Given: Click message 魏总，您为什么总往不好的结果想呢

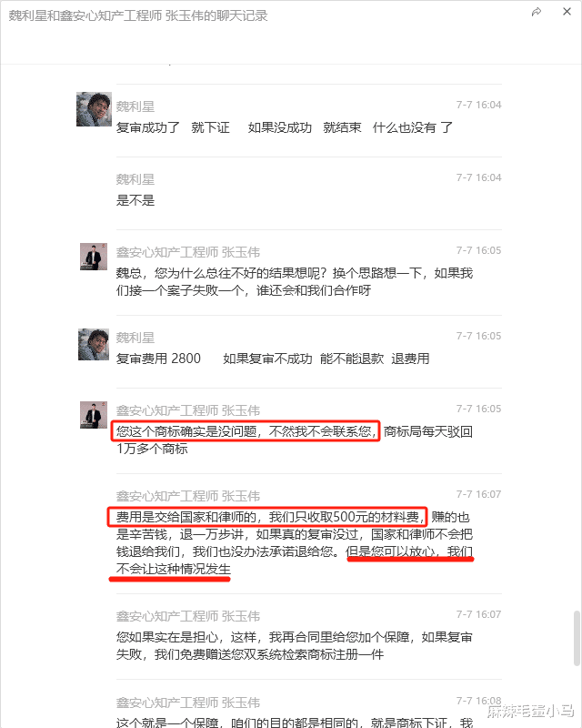Looking at the screenshot, I should click(x=295, y=282).
